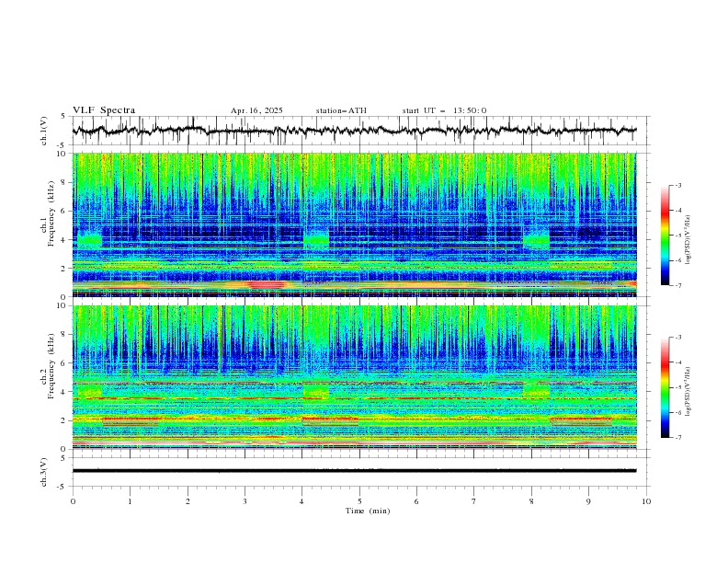Click the time axis tick label "5"

[x=359, y=501]
